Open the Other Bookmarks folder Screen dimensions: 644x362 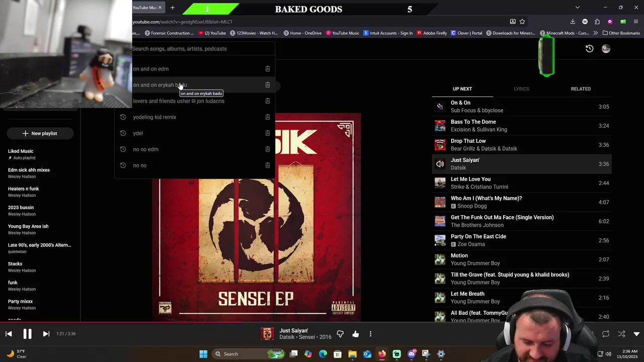coord(621,33)
